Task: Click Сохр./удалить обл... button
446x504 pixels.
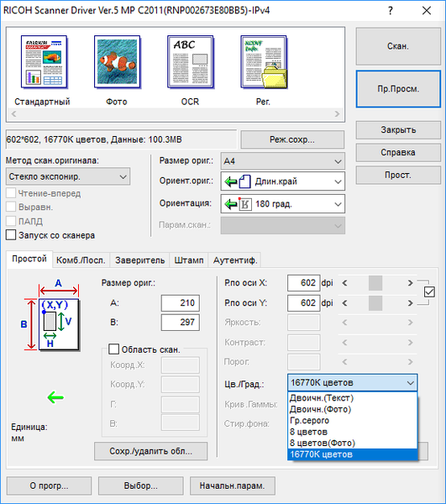Action: coord(150,451)
